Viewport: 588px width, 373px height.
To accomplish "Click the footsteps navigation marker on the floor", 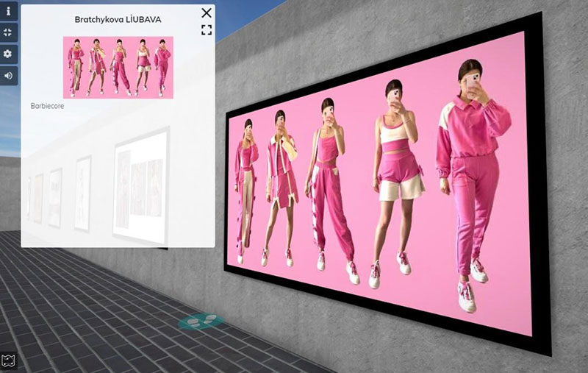I will (201, 322).
